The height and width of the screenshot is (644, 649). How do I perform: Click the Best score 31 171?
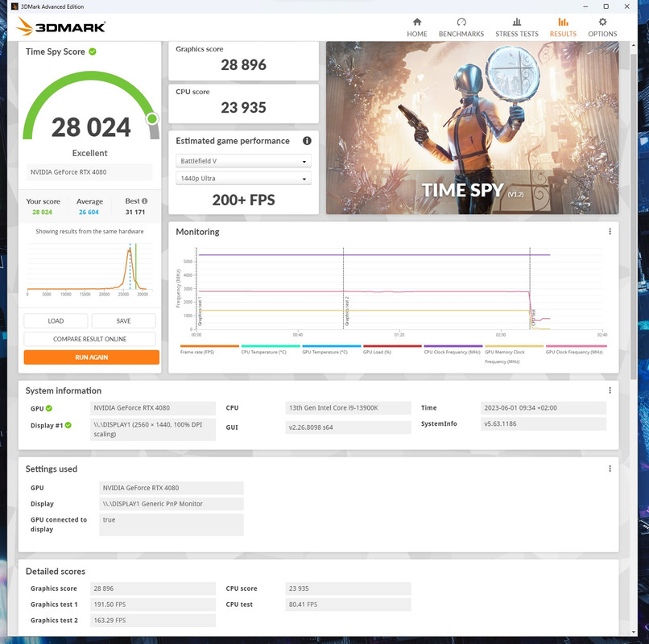tap(135, 212)
